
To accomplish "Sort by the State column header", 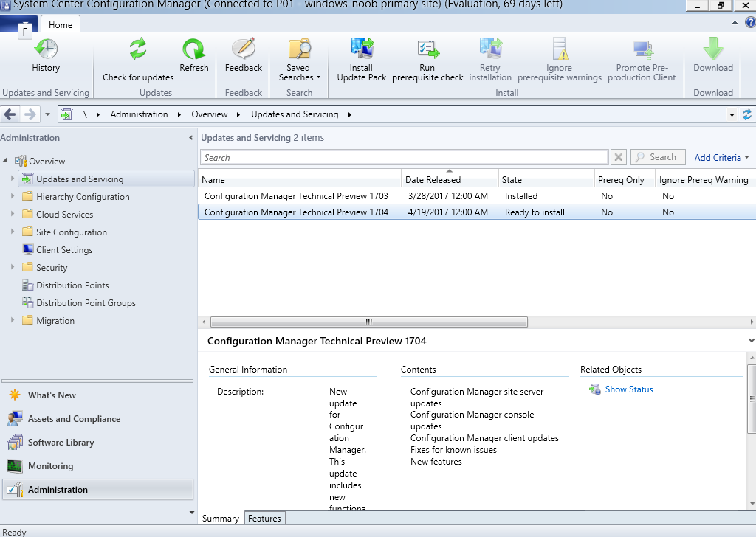I will click(546, 180).
